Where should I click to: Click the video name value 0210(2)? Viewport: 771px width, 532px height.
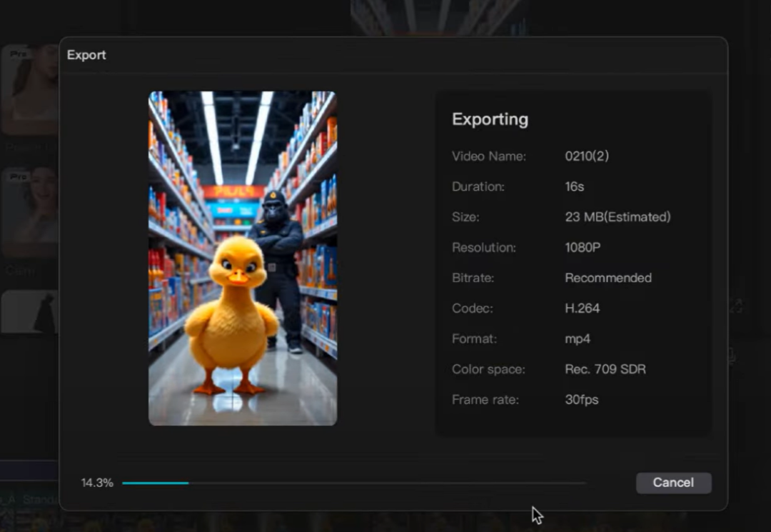pos(587,156)
